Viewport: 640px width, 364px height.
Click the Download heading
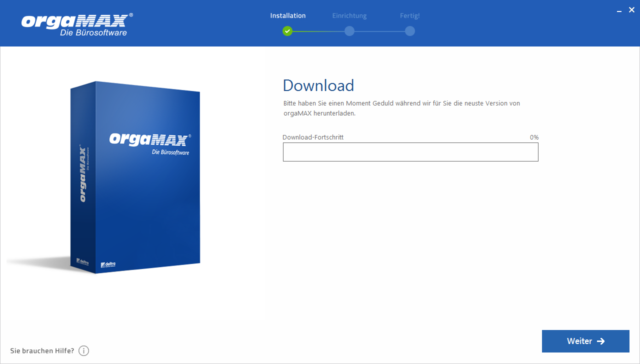[x=318, y=85]
